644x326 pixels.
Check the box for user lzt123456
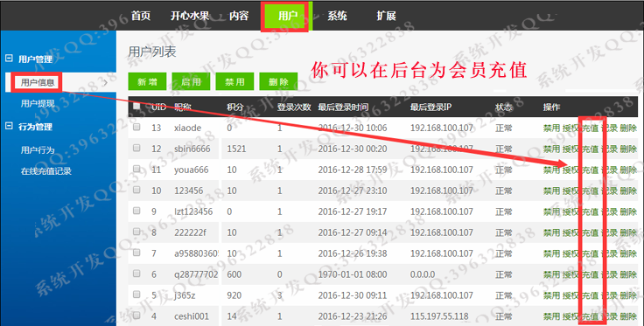[136, 211]
